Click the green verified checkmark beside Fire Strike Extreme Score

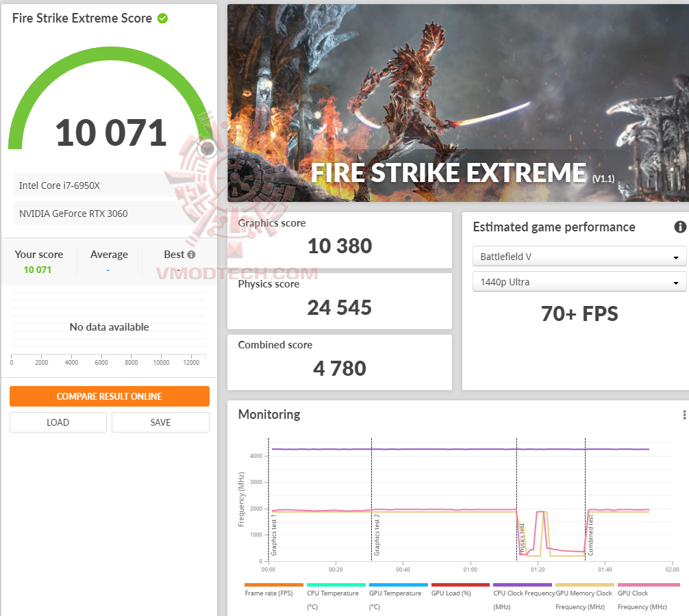pos(162,18)
